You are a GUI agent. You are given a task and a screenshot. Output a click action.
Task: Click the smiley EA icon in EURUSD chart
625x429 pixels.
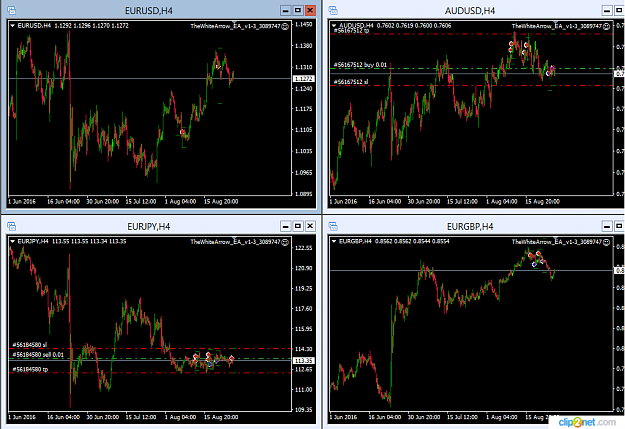(285, 26)
